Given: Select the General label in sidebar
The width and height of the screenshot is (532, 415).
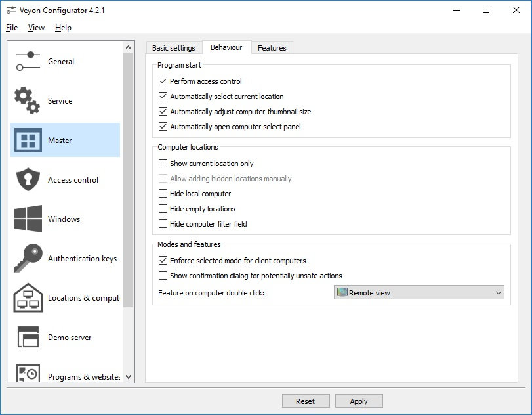Looking at the screenshot, I should coord(61,62).
